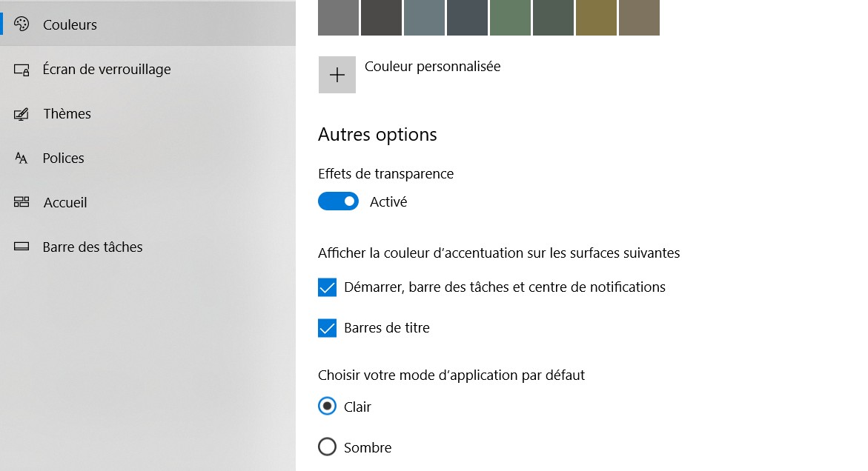Select the Sombre app mode

[327, 447]
